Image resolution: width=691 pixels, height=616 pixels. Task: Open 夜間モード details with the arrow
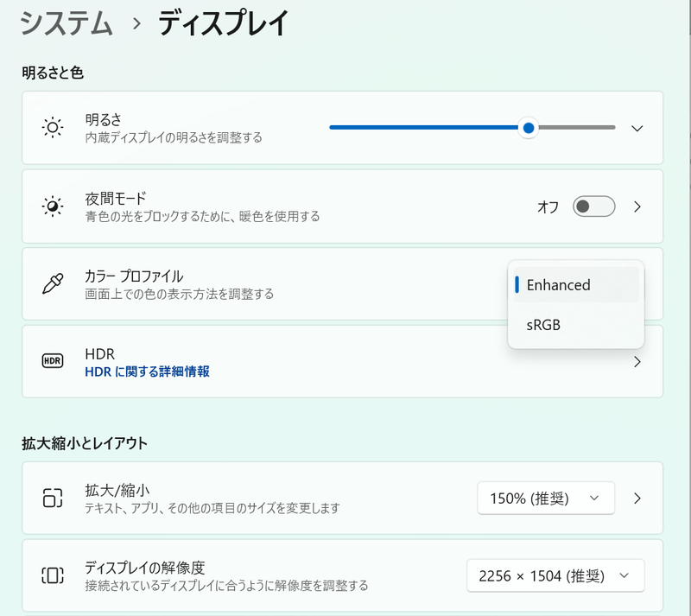point(637,206)
